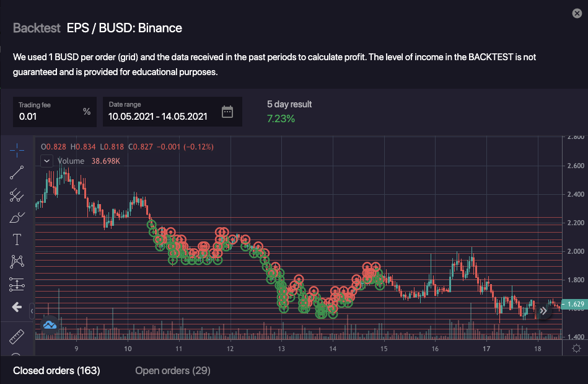Click the left arrow back icon

click(x=17, y=307)
